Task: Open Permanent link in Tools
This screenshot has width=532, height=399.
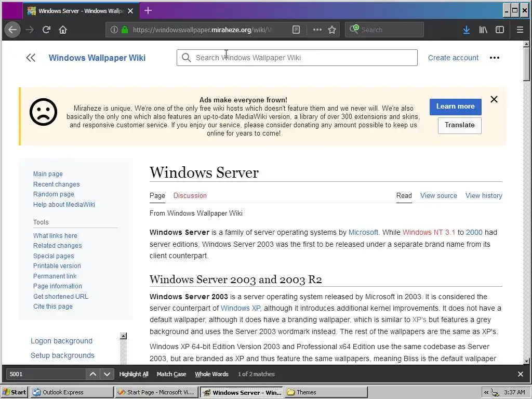Action: pyautogui.click(x=55, y=276)
